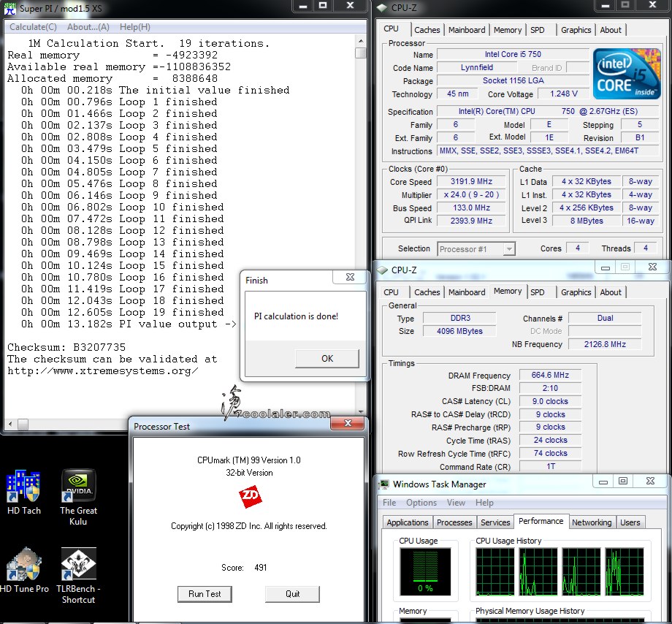Switch to the Mainboard tab in top CPU-Z

tap(467, 30)
